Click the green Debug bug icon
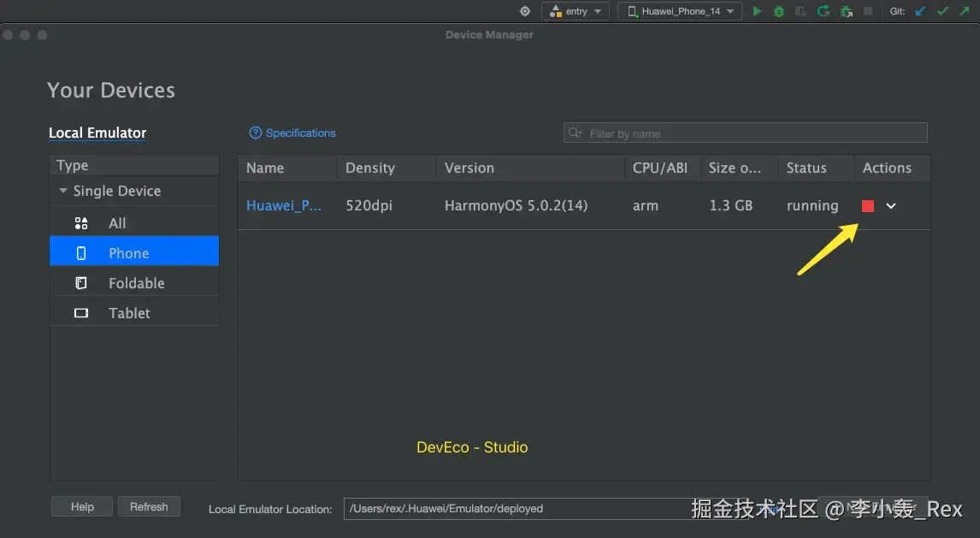This screenshot has width=980, height=538. coord(779,11)
